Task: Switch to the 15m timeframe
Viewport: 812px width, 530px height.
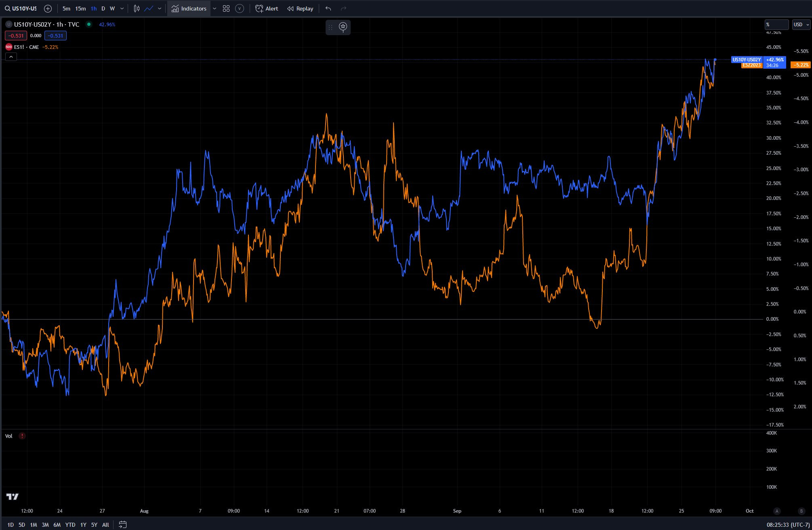Action: pos(80,8)
